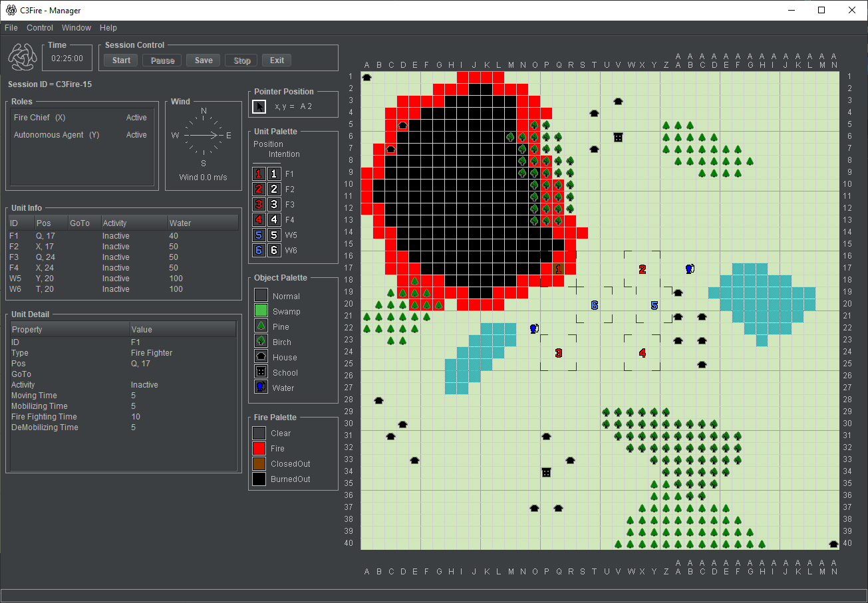Screen dimensions: 868x603
Task: Choose the green Swamp swatch
Action: click(x=261, y=311)
